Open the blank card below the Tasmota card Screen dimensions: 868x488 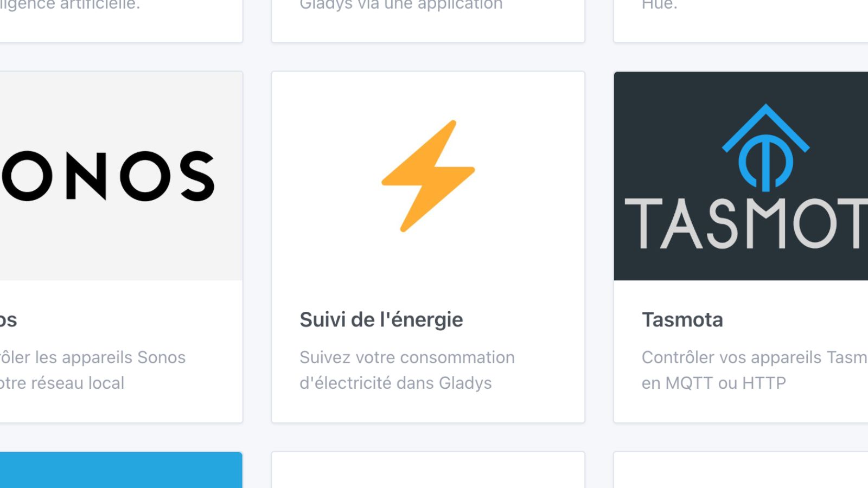click(x=741, y=471)
